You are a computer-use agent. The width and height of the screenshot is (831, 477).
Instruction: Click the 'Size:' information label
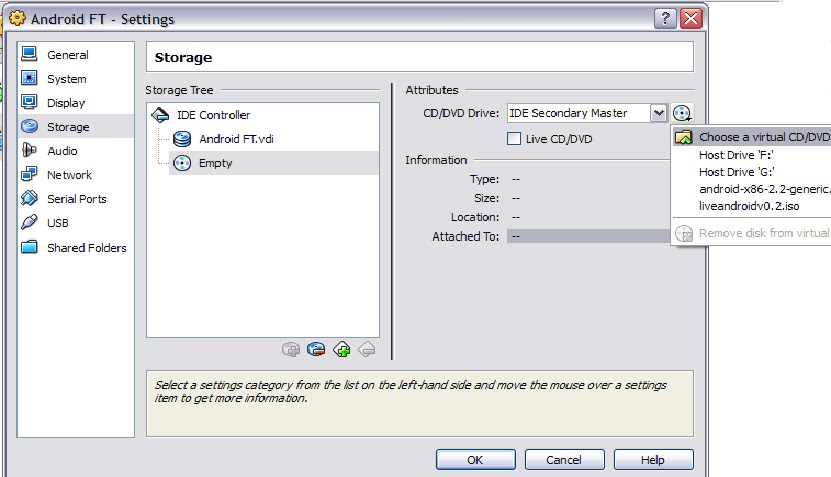tap(487, 198)
